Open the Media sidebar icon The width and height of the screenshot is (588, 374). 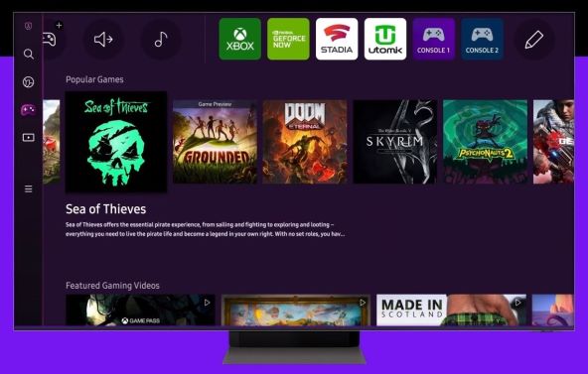[x=29, y=137]
